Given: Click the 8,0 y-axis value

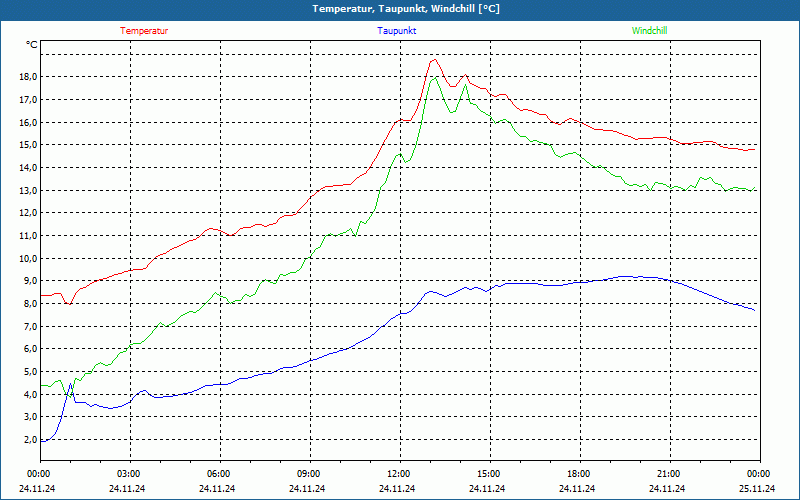Looking at the screenshot, I should click(x=31, y=304).
